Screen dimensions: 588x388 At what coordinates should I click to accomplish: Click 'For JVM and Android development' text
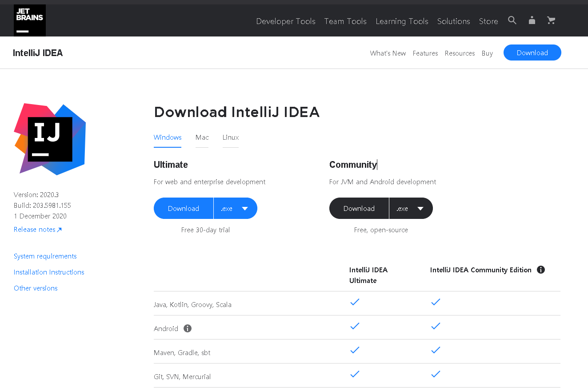[383, 182]
